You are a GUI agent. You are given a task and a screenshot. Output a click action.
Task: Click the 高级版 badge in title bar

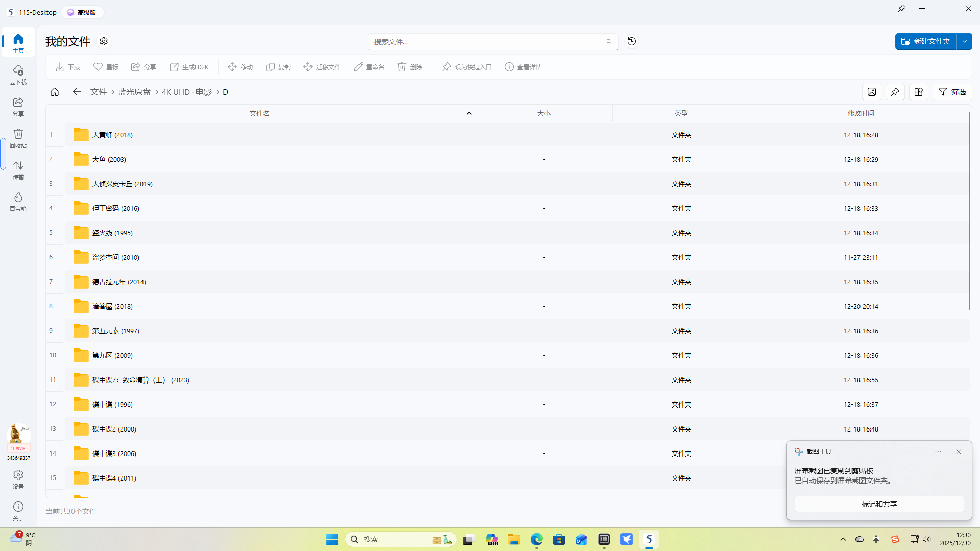pyautogui.click(x=82, y=12)
